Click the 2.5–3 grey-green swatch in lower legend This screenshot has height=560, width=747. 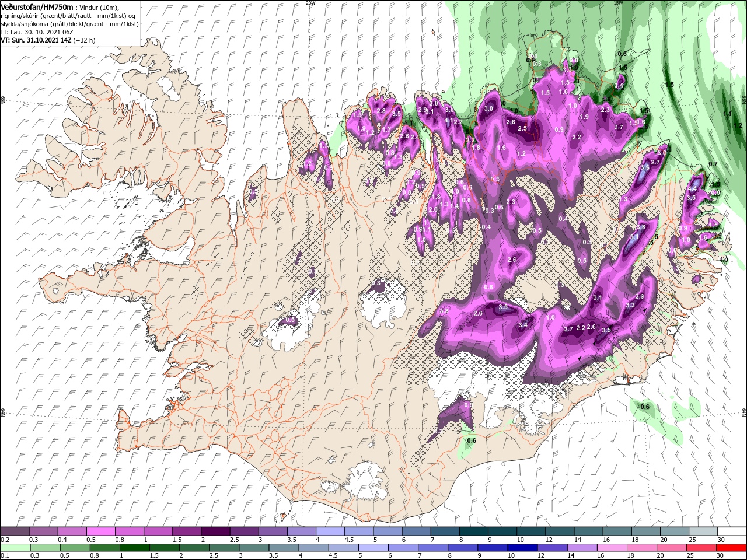click(224, 548)
